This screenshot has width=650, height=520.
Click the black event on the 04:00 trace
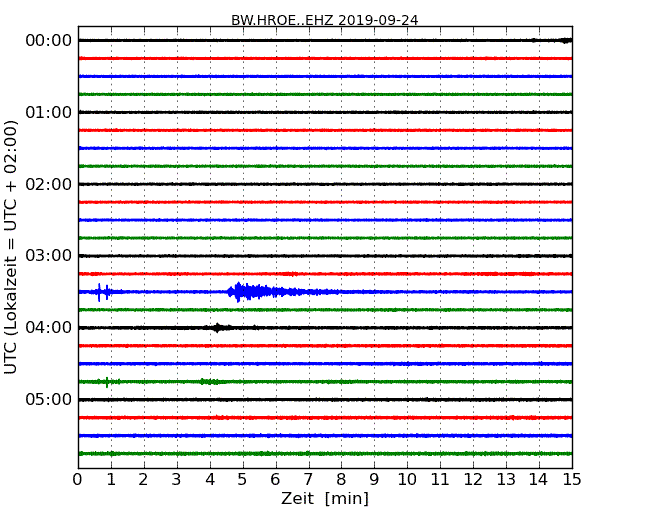coord(218,328)
